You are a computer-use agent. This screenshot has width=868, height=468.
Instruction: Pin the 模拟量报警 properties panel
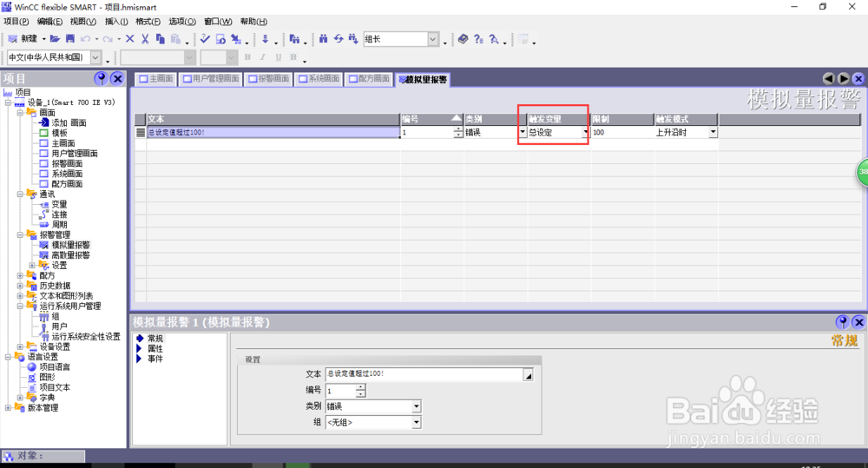(x=842, y=322)
